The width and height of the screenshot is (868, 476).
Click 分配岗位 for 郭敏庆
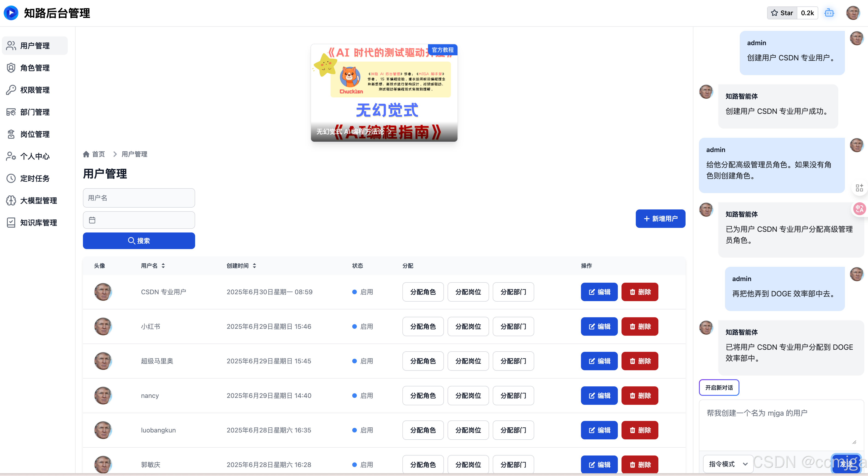468,464
